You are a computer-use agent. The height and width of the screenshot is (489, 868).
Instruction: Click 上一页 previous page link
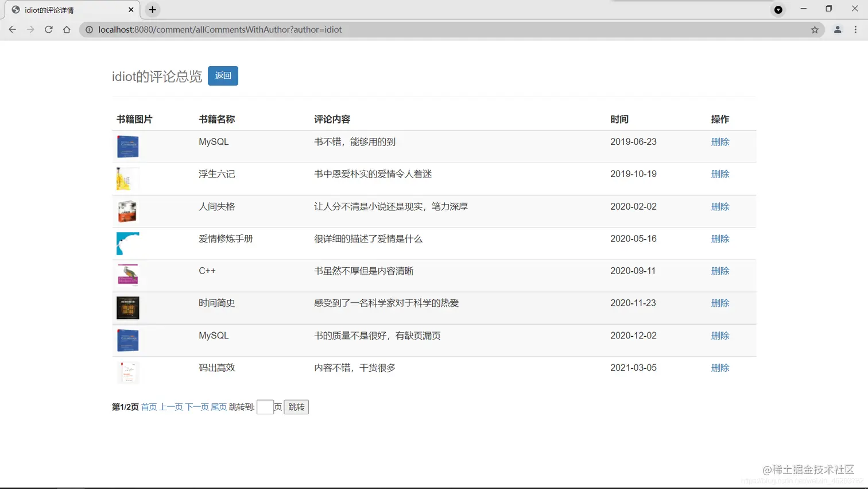click(170, 406)
